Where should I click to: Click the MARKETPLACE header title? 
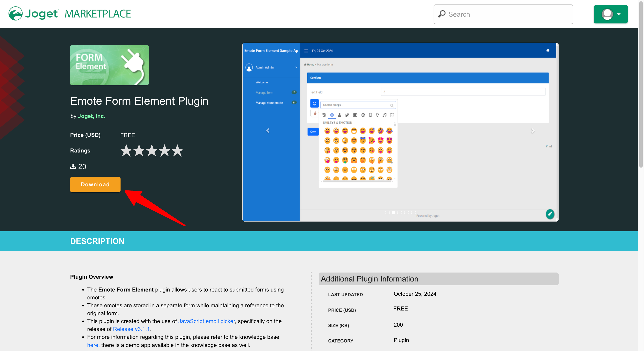[98, 14]
